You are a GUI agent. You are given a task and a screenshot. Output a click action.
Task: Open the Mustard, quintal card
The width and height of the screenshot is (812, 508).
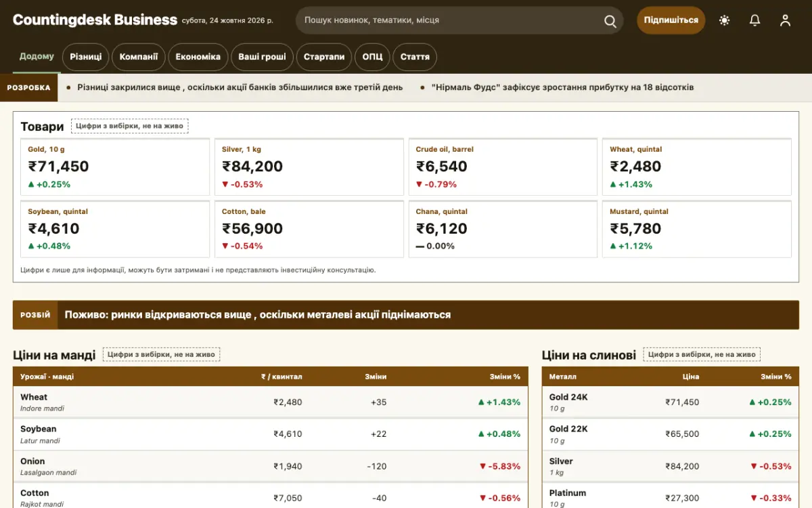pyautogui.click(x=697, y=229)
